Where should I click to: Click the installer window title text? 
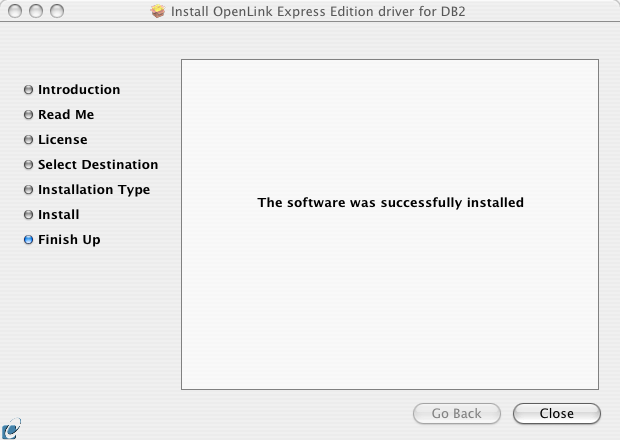point(318,11)
